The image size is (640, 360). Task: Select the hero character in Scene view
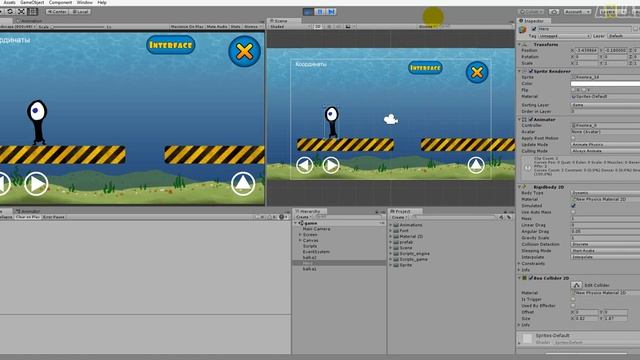pos(332,122)
